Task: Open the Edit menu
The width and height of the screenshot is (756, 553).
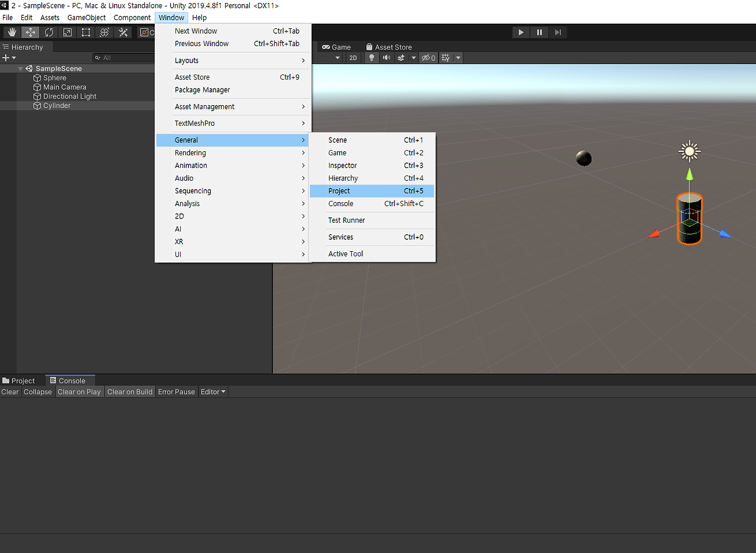Action: 27,18
